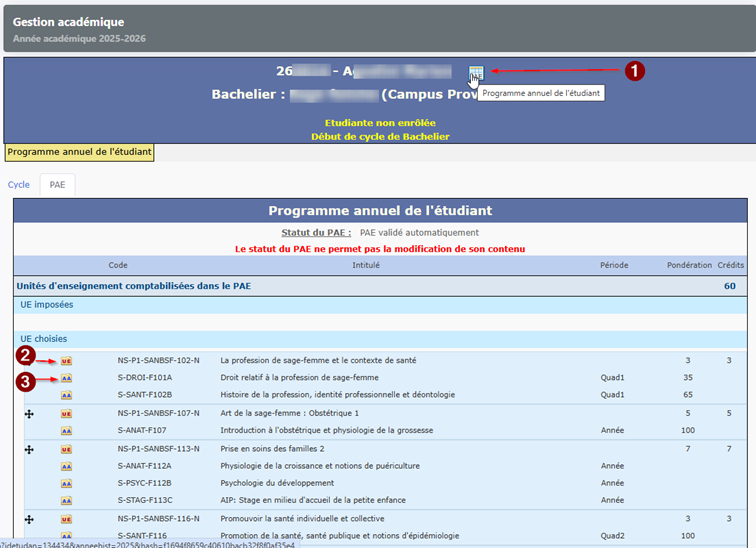This screenshot has height=548, width=756.
Task: Click UE icon for NS-P1-SANBSF-113-N
Action: [67, 449]
